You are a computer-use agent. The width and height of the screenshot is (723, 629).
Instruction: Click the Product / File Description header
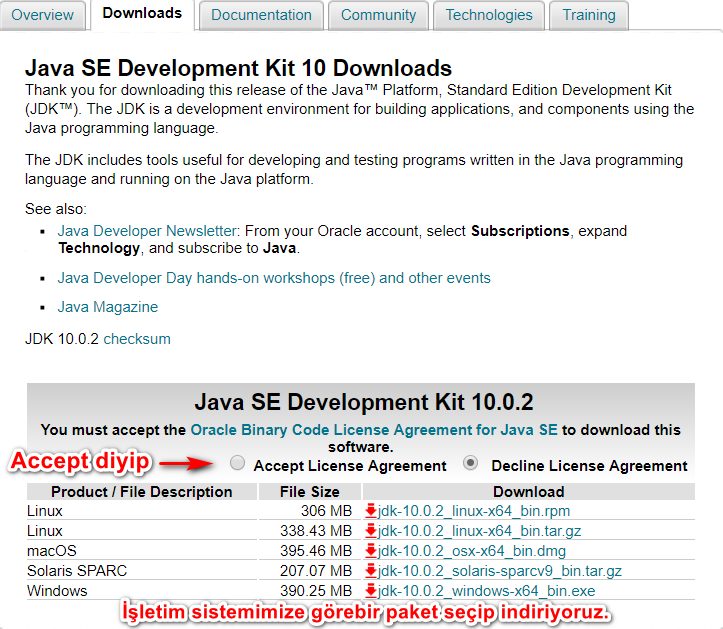pyautogui.click(x=142, y=492)
